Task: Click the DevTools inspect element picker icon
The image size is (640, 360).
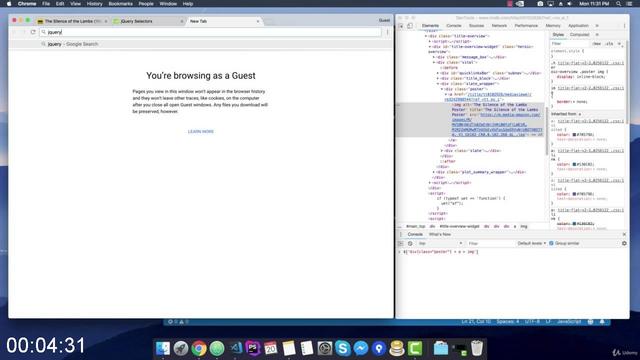Action: pos(401,26)
